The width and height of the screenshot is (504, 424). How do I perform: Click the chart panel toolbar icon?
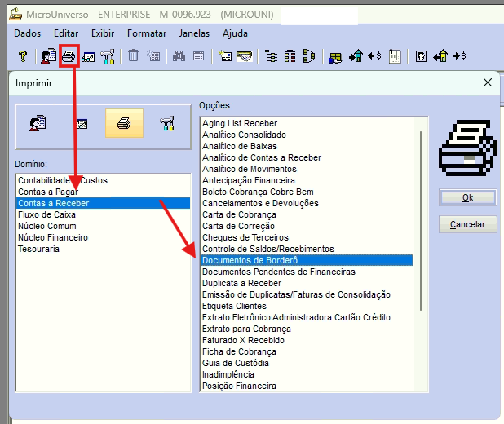88,57
